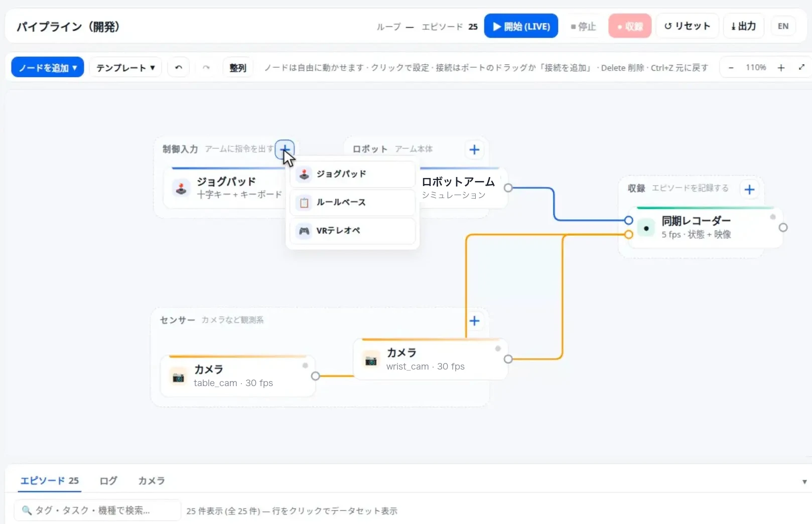Screen dimensions: 812x524
Task: Toggle fullscreen expand icon
Action: 801,67
